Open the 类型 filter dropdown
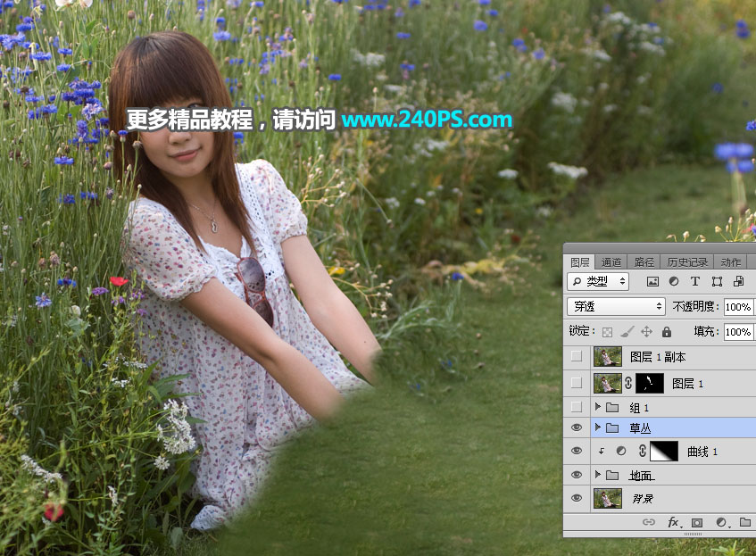Viewport: 756px width, 556px height. (598, 282)
